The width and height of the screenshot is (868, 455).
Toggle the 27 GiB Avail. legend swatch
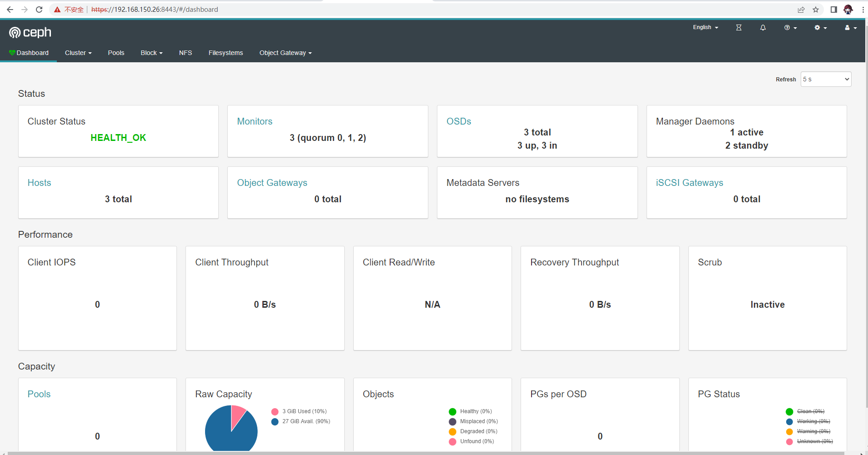(275, 422)
